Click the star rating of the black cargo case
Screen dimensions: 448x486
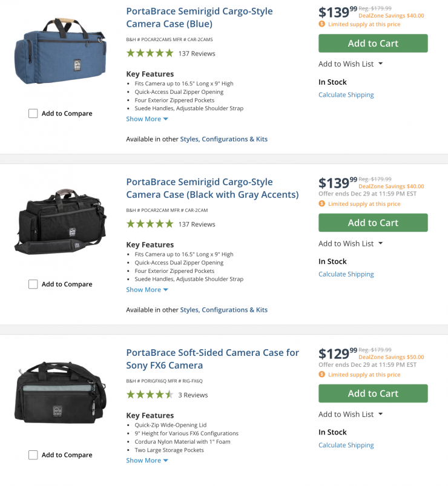tap(150, 224)
